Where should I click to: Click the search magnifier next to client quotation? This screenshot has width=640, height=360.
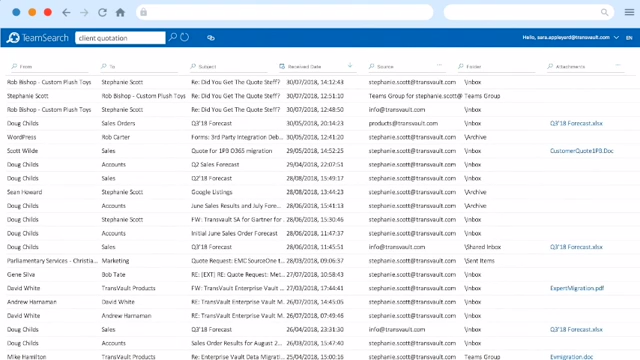click(173, 37)
